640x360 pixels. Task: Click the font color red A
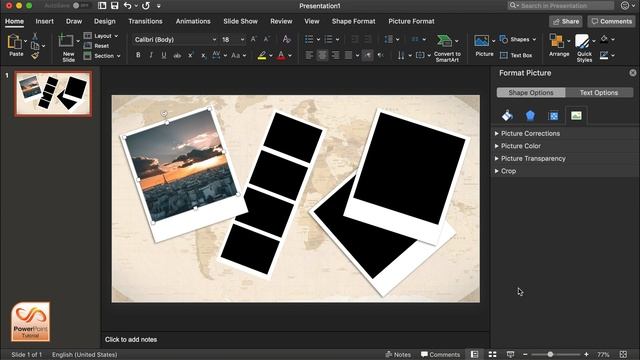(281, 55)
